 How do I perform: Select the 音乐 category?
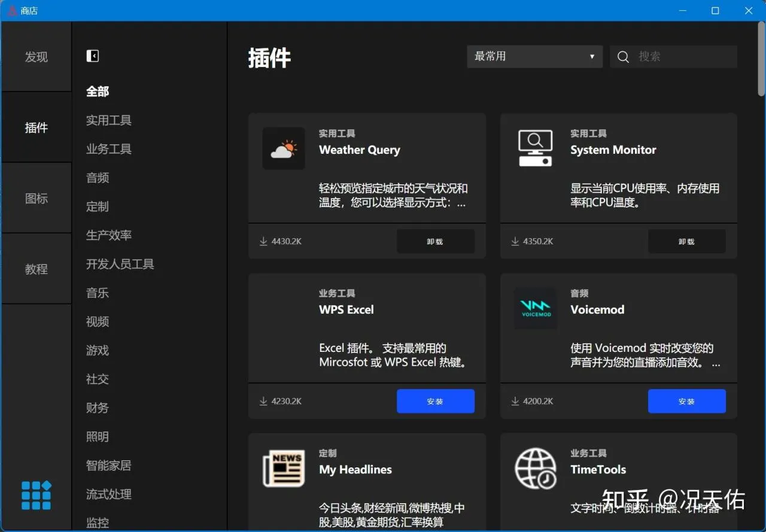click(98, 293)
